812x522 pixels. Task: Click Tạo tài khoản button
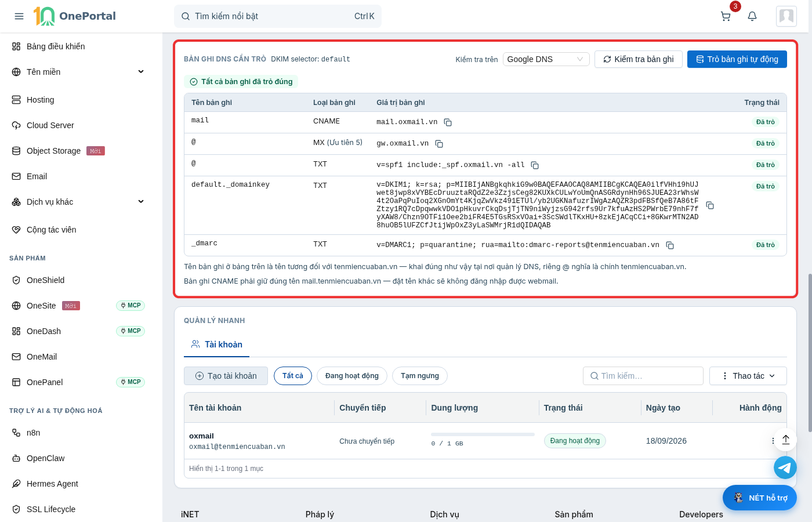coord(226,376)
